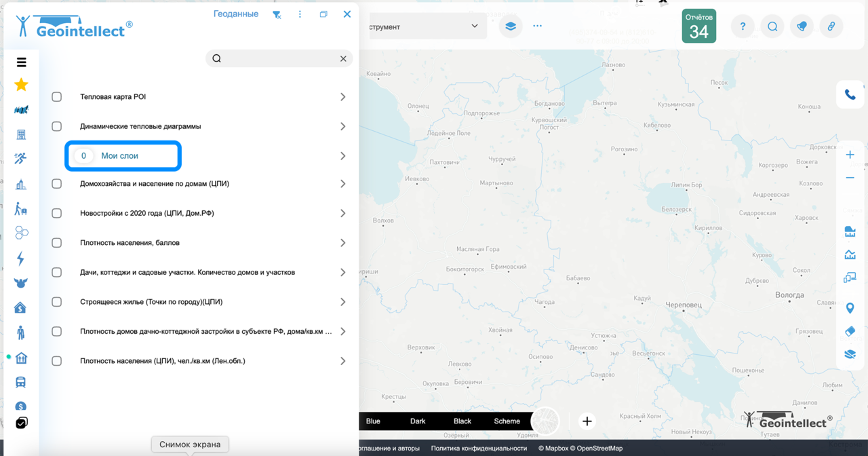Expand Домохозяйства и население по домам item
The width and height of the screenshot is (868, 456).
(x=343, y=183)
